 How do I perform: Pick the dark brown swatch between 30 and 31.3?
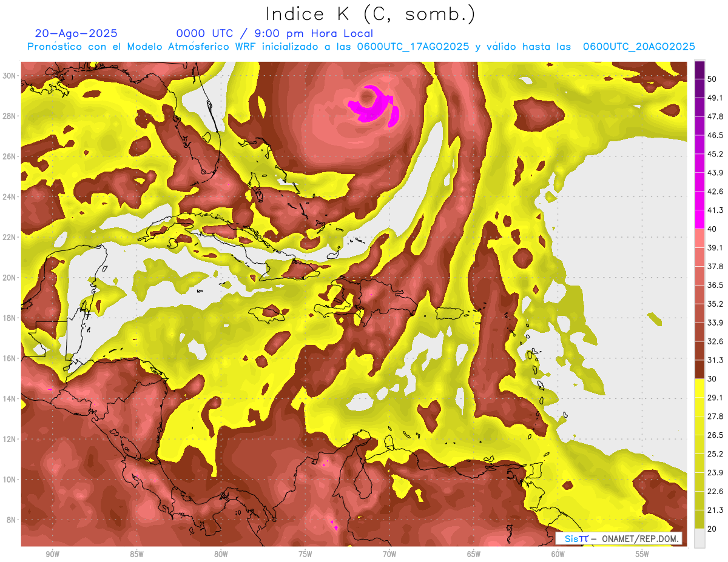pyautogui.click(x=699, y=370)
